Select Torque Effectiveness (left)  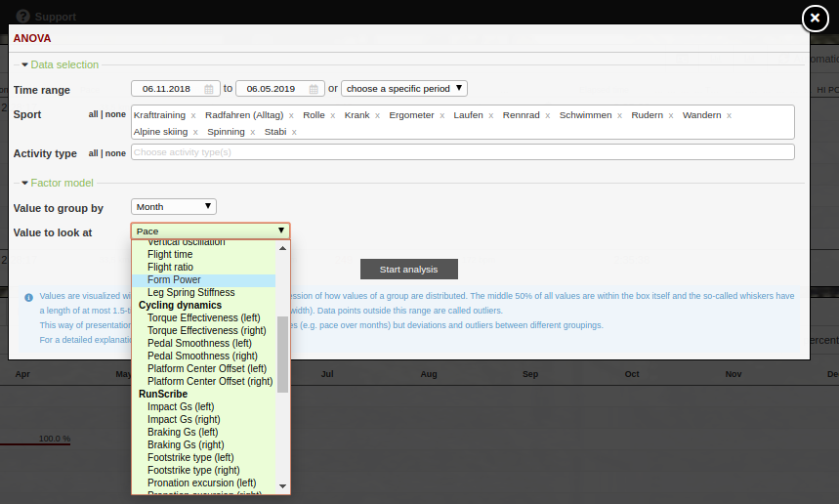click(x=204, y=317)
